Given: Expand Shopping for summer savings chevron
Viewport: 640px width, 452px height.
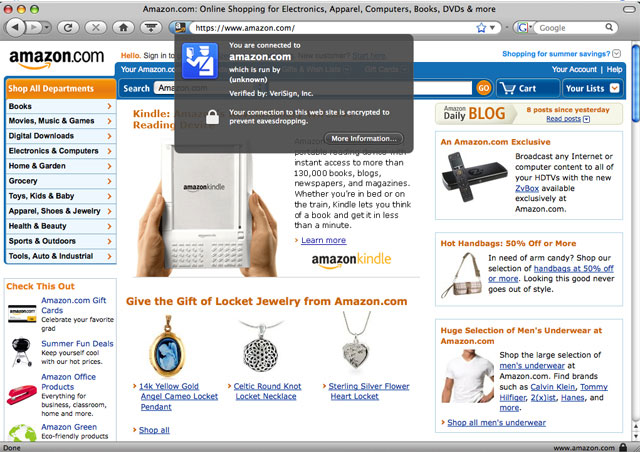Looking at the screenshot, I should click(617, 53).
